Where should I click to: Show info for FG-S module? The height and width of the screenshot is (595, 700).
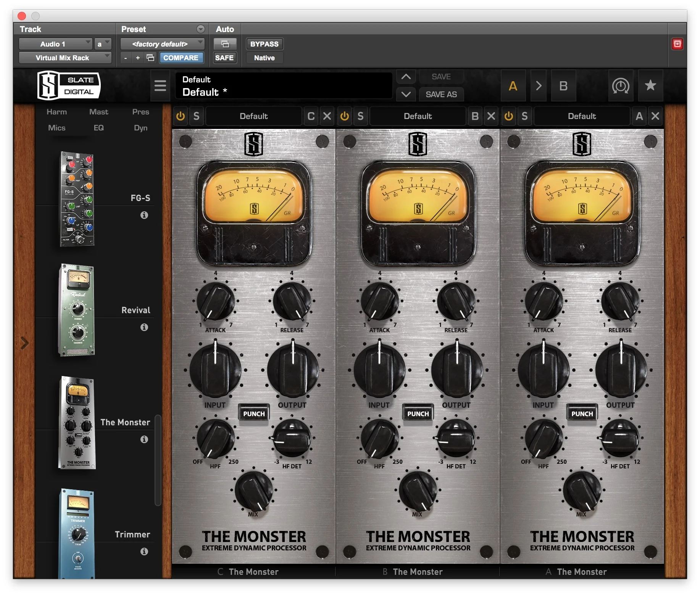(x=144, y=215)
